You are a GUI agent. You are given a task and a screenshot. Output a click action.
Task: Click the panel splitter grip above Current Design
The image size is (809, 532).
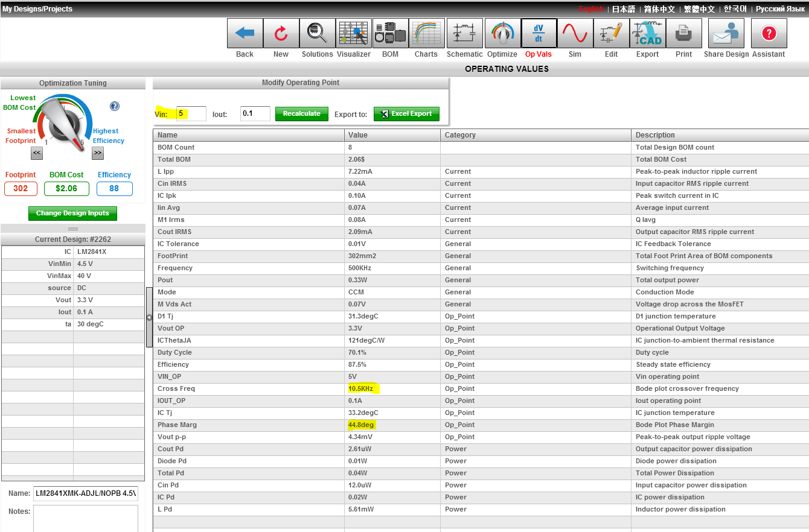(x=73, y=229)
